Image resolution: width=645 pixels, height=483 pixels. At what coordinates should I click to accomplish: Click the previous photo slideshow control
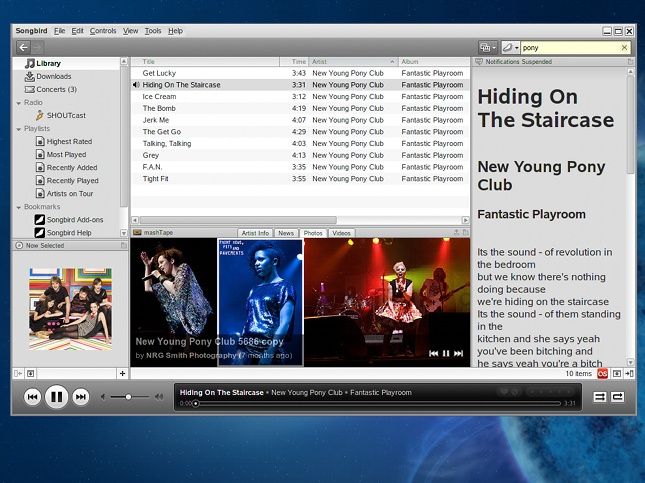(433, 353)
